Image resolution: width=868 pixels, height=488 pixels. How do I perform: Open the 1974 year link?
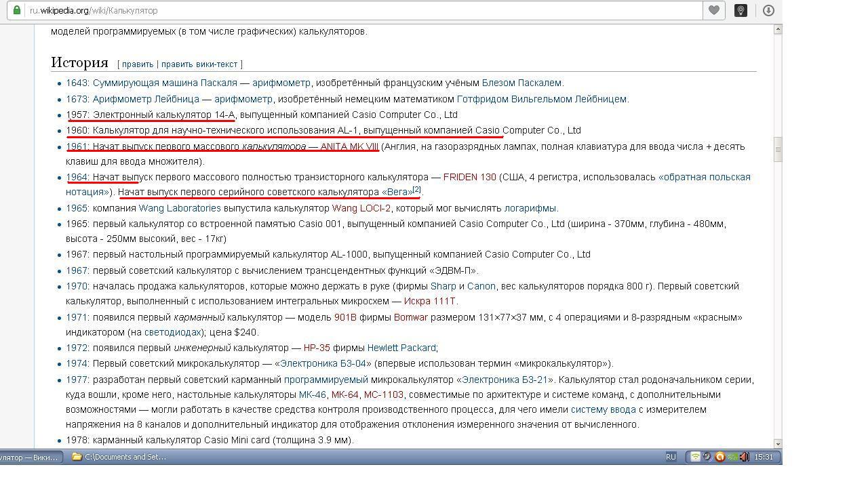pos(77,363)
